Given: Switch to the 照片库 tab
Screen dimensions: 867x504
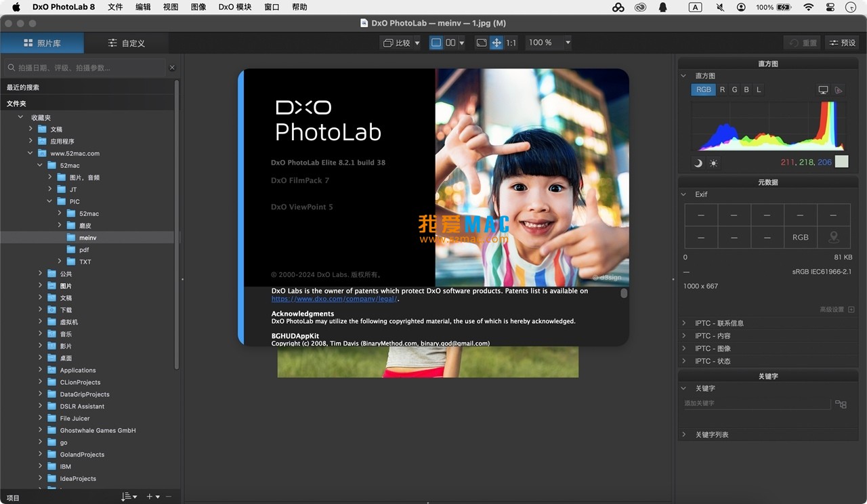Looking at the screenshot, I should click(42, 43).
